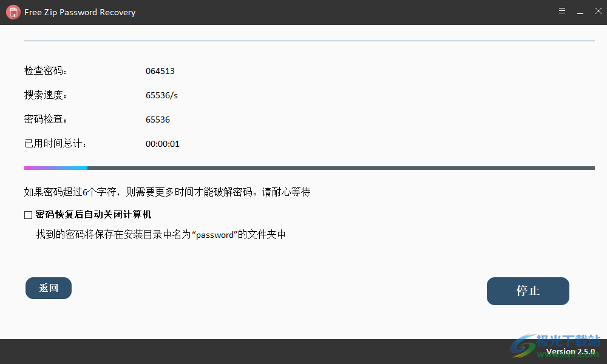This screenshot has width=607, height=364.
Task: Enable 密码恢复后自动关闭计算机 checkbox
Action: click(x=29, y=215)
